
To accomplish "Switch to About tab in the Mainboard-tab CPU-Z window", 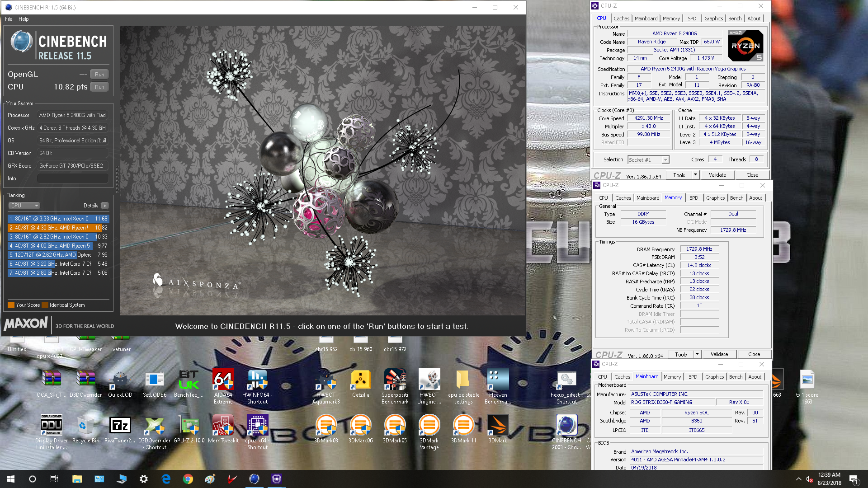I will pos(755,377).
